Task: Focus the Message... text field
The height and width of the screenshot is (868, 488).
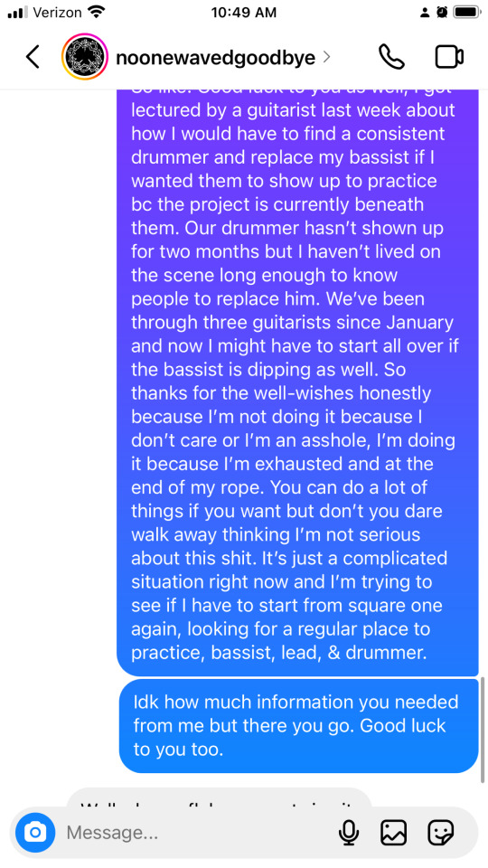Action: click(x=193, y=832)
